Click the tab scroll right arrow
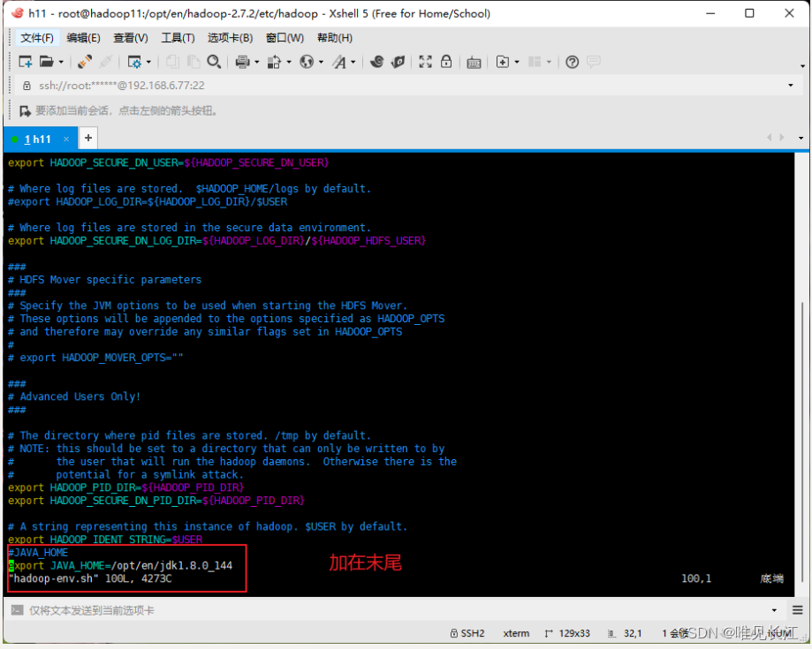Viewport: 812px width, 649px height. 781,138
